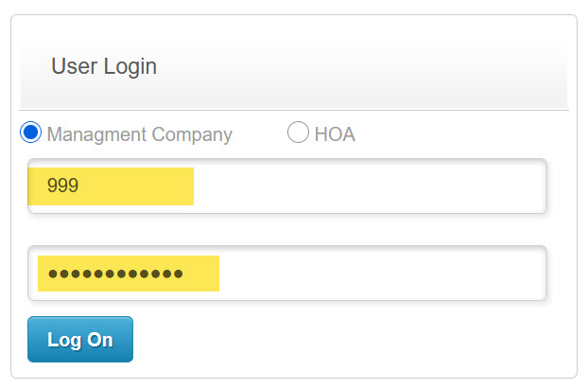Place cursor after the password dots
Viewport: 588px width, 389px height.
[x=186, y=274]
